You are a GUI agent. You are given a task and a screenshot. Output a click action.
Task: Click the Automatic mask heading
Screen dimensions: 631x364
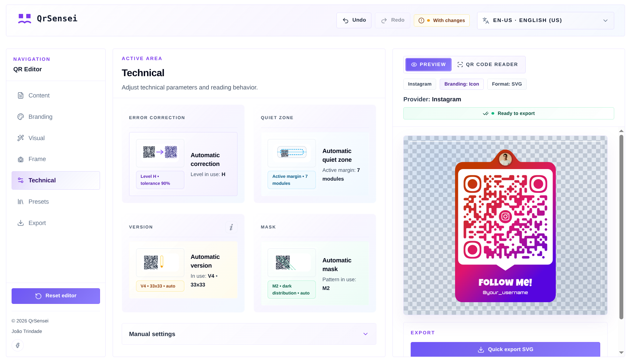pos(337,265)
